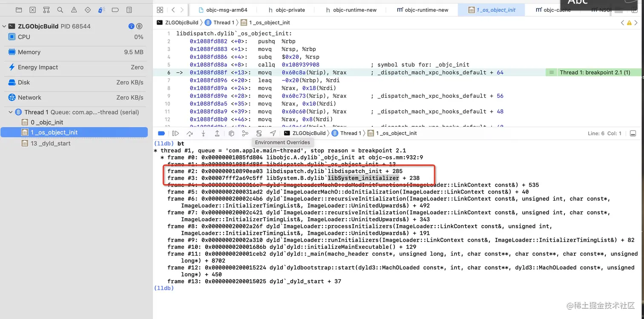Viewport: 644px width, 319px height.
Task: Click the lldb console prompt at bottom
Action: pyautogui.click(x=164, y=288)
